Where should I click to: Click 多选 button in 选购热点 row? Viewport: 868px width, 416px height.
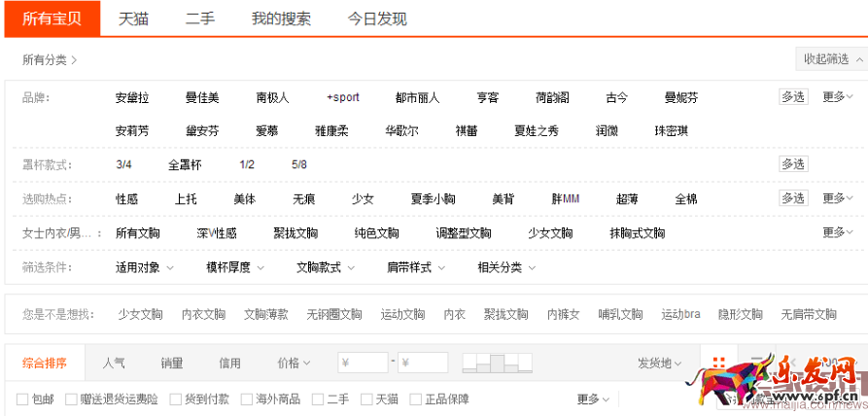793,198
